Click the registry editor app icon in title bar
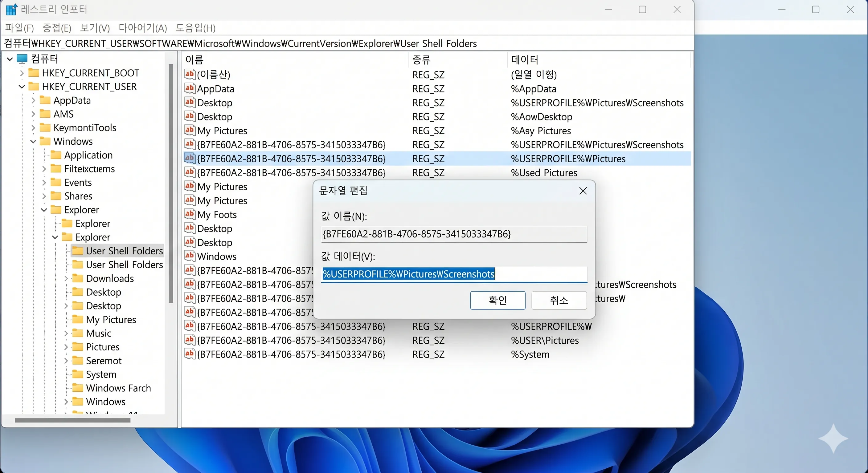The width and height of the screenshot is (868, 473). click(11, 10)
